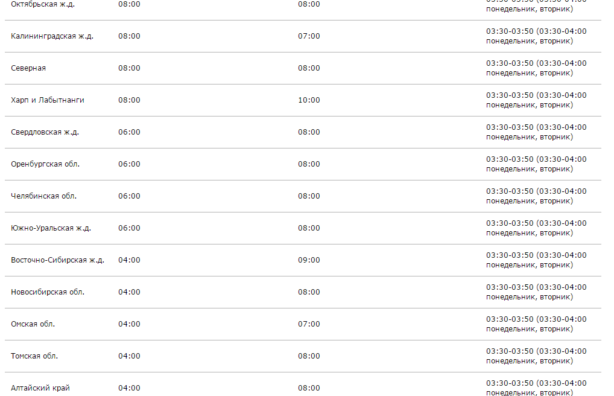Click 06:00 time in Свердловская ж.д. row
The height and width of the screenshot is (396, 614).
pos(129,132)
